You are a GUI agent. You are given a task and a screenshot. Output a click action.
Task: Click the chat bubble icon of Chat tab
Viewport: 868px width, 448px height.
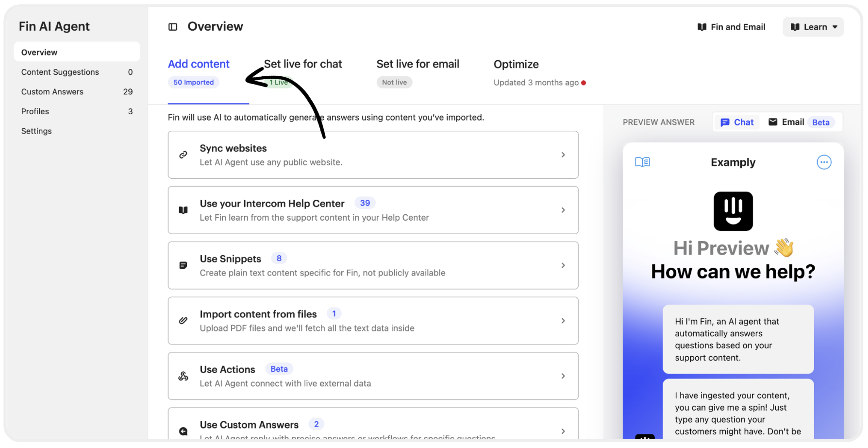(725, 122)
